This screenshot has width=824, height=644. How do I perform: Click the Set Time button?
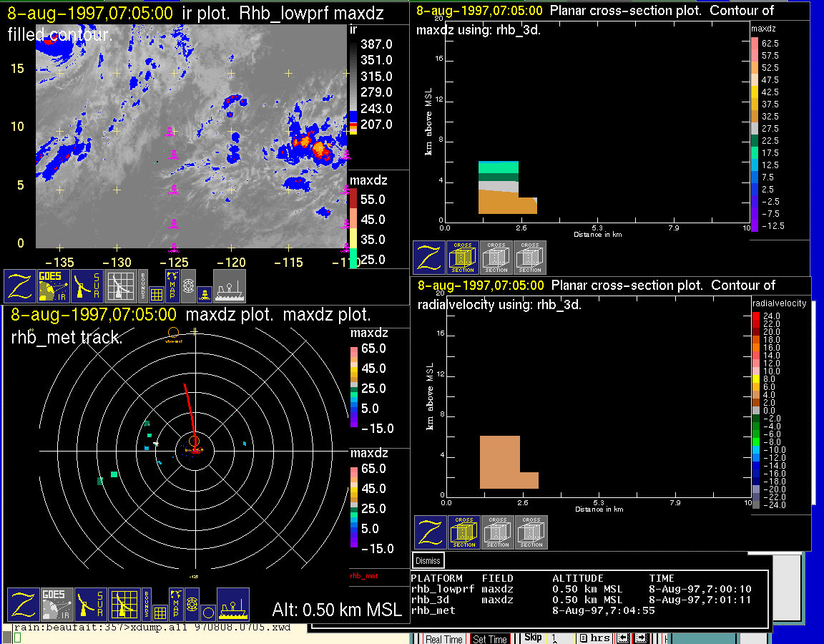[490, 639]
